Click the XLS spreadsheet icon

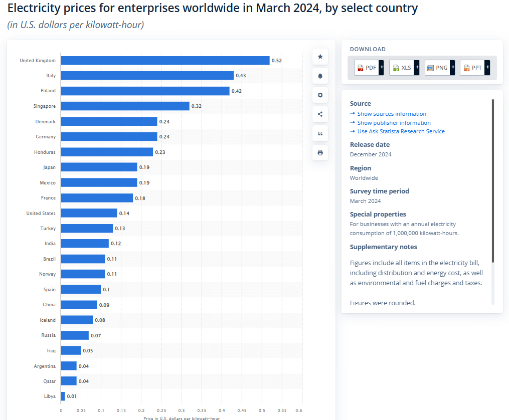396,68
